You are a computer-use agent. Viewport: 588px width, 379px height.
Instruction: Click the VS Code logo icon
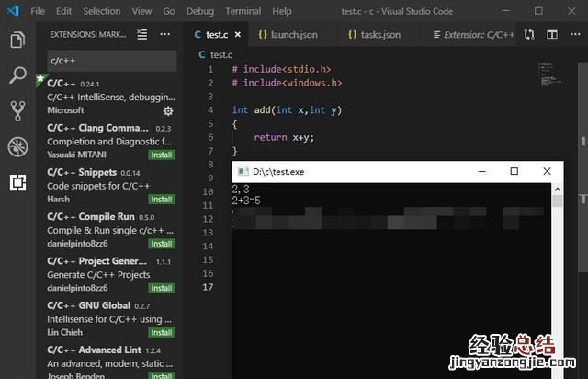tap(13, 10)
